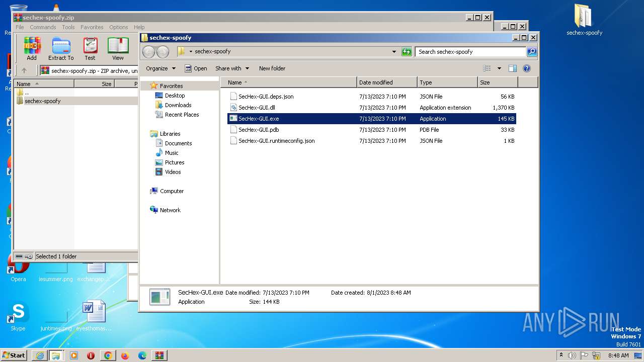Open the Share with dropdown

[x=232, y=68]
